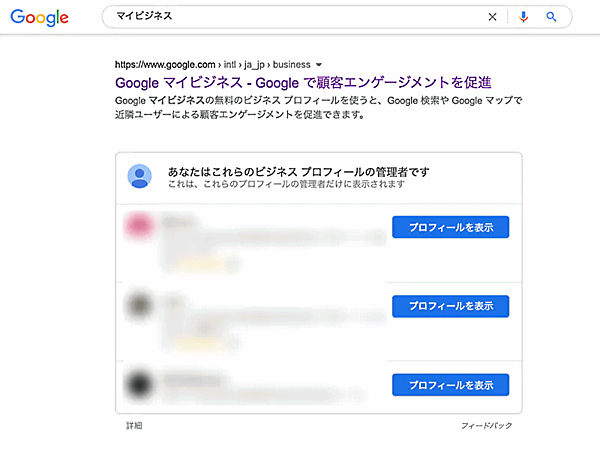Open the 詳細 link below the card
This screenshot has height=451, width=600.
[134, 426]
